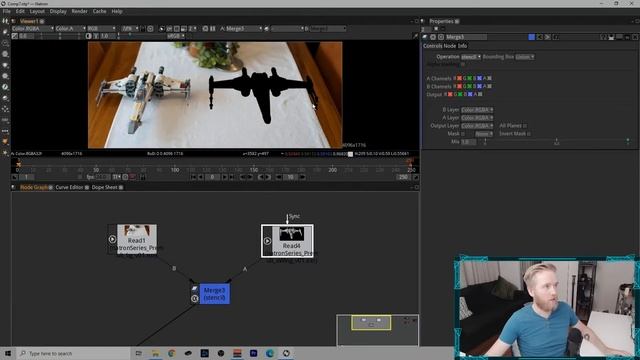Open the Info tab in Properties

pos(462,46)
